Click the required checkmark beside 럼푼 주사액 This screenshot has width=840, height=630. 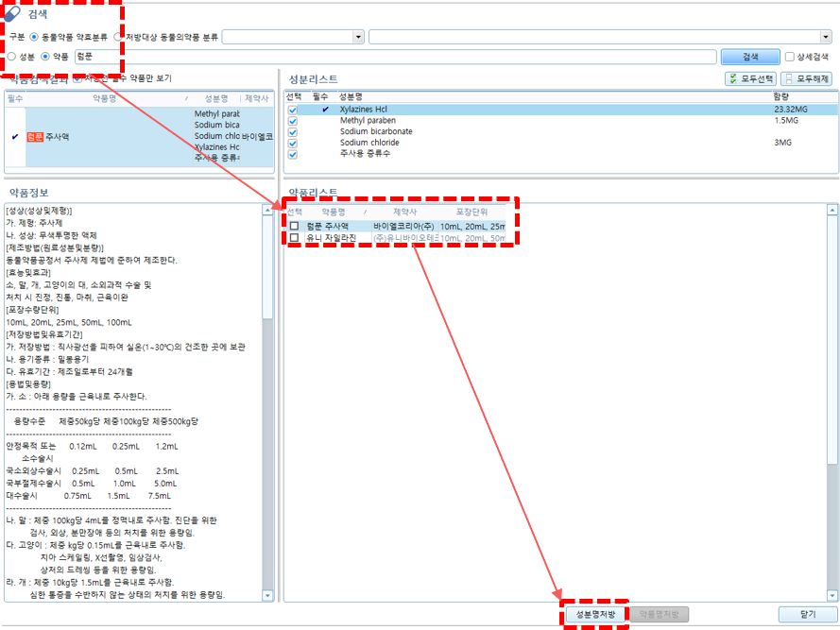click(14, 137)
